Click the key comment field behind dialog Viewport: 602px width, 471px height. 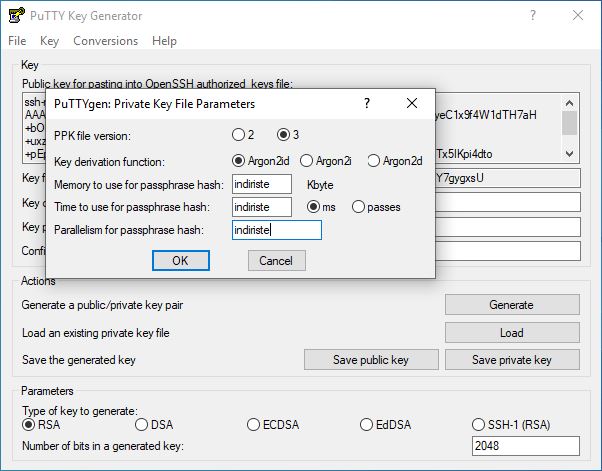coord(508,202)
